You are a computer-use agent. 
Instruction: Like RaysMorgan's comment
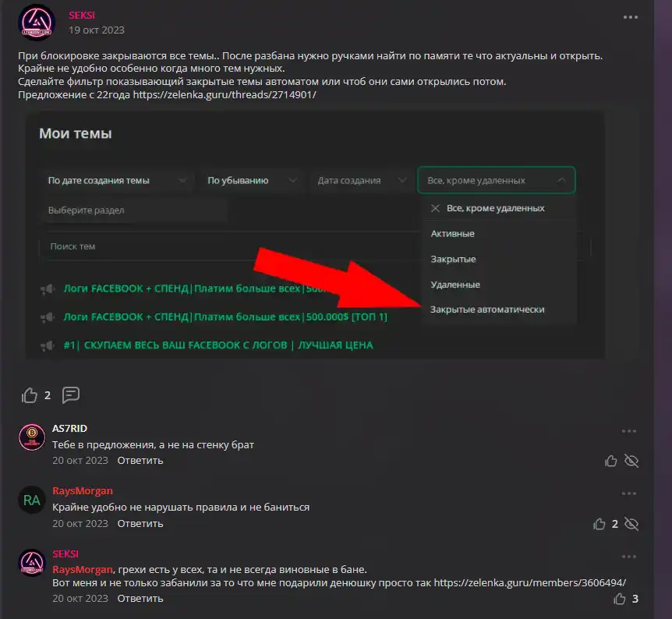click(599, 524)
